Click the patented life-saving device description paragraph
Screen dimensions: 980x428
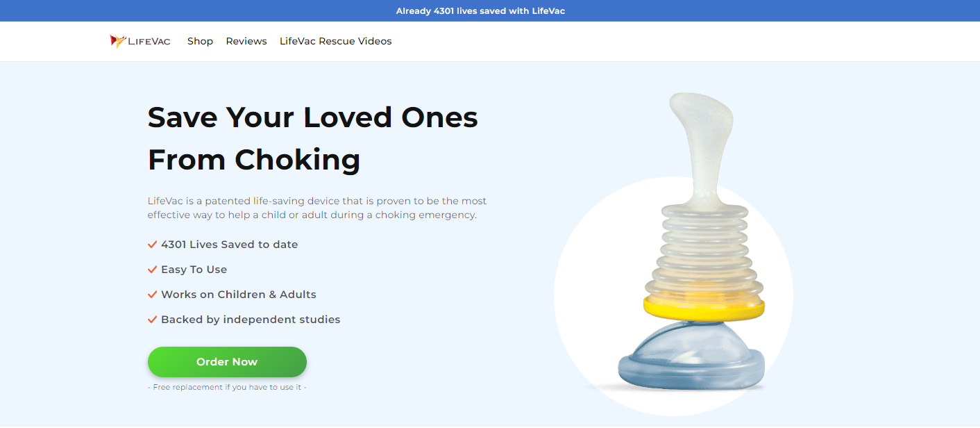tap(317, 208)
